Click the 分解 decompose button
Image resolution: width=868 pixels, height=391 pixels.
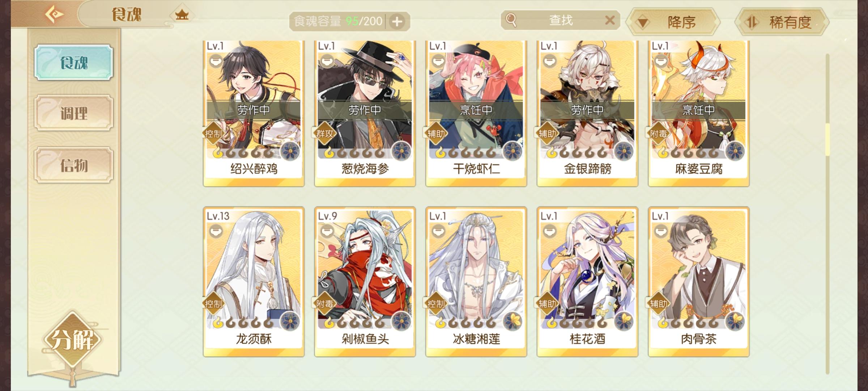72,340
